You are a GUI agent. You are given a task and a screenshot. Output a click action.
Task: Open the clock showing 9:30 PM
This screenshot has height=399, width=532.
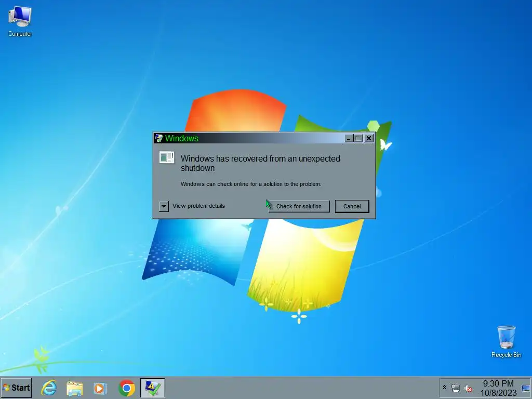(x=498, y=388)
